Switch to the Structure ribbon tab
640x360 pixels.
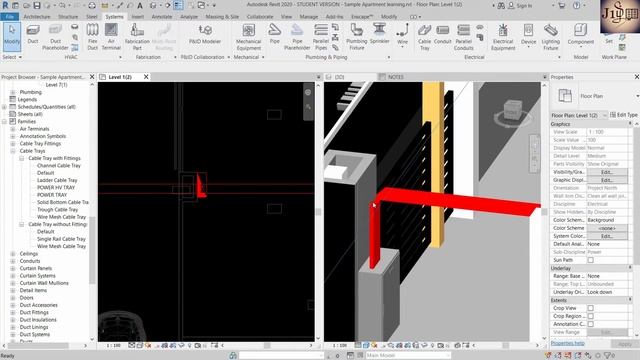(x=68, y=17)
